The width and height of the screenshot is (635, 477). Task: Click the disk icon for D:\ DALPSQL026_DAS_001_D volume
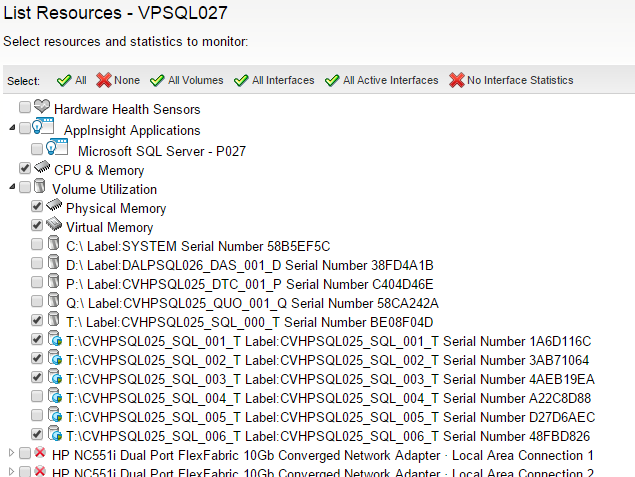coord(53,262)
